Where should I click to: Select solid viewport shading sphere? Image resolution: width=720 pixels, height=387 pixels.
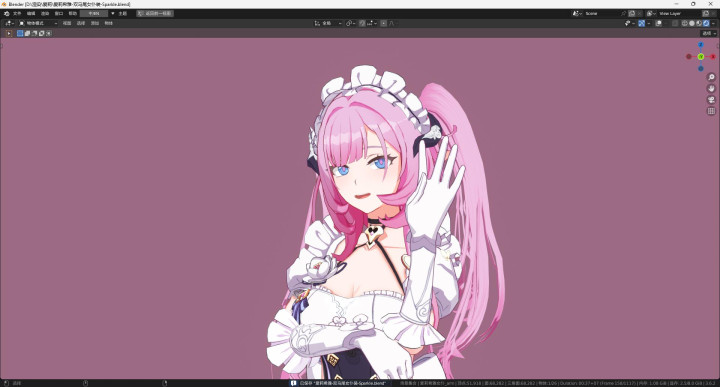[692, 23]
